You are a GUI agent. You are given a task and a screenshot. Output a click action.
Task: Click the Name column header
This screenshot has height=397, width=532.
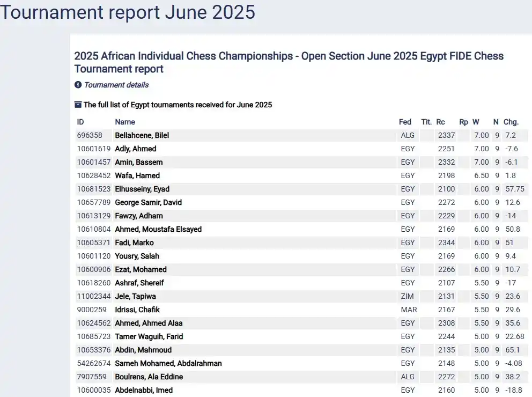(x=125, y=122)
